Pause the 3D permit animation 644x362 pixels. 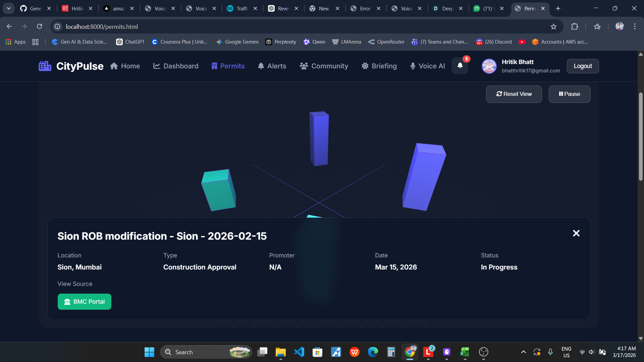[x=569, y=94]
